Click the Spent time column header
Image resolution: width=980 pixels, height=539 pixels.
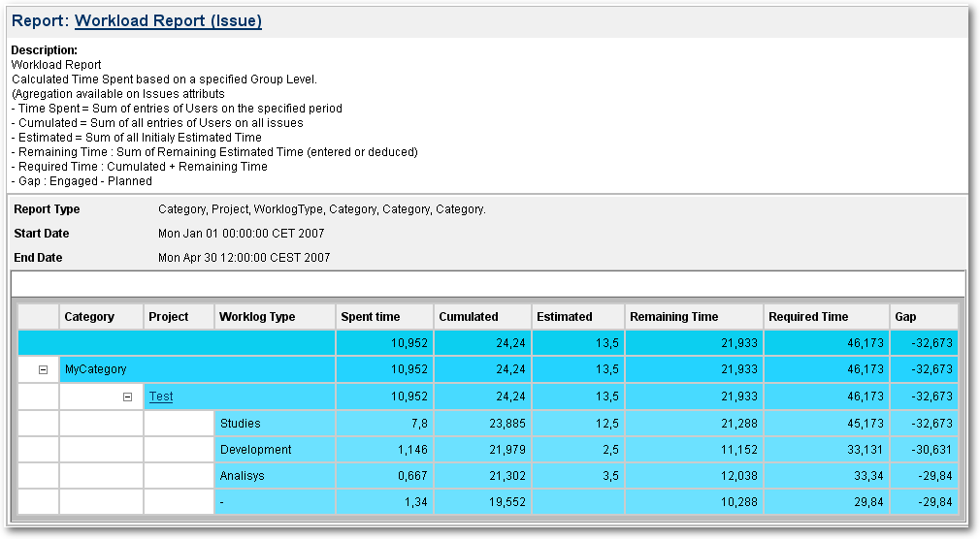pyautogui.click(x=371, y=317)
